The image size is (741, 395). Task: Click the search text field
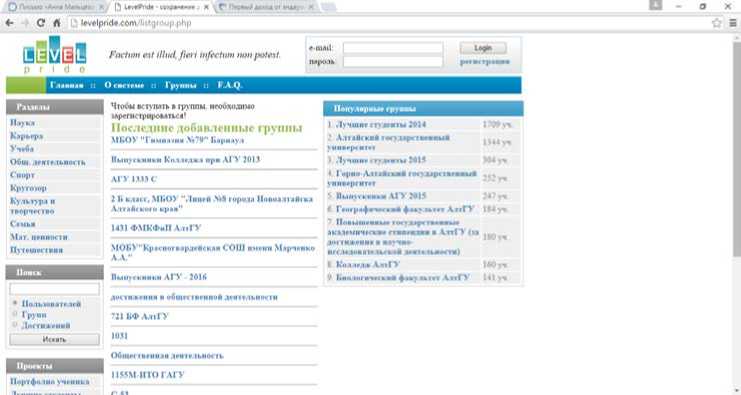(54, 289)
